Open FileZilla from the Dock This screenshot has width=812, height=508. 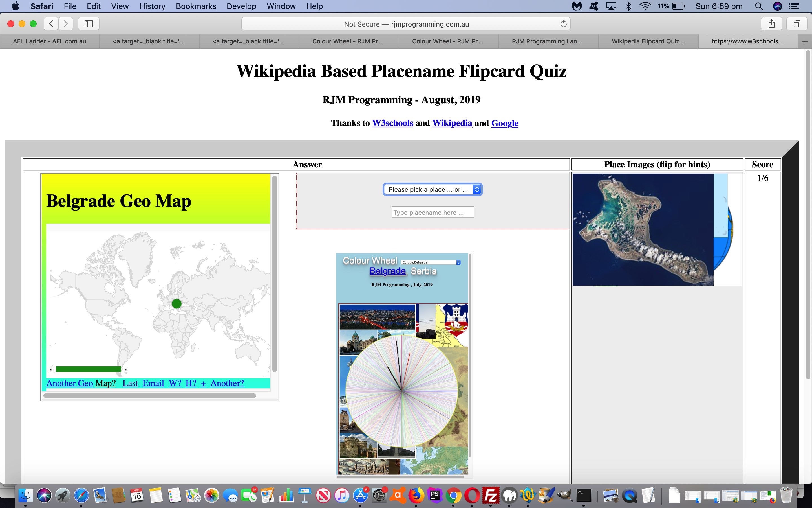[491, 495]
